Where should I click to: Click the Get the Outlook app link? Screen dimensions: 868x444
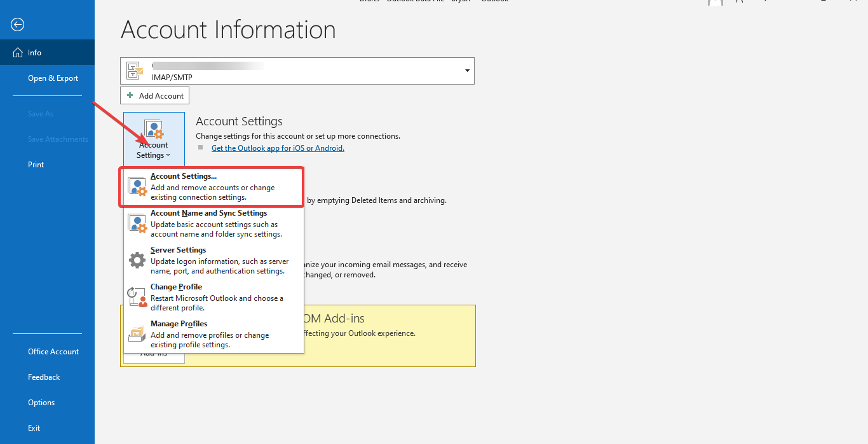pos(278,148)
